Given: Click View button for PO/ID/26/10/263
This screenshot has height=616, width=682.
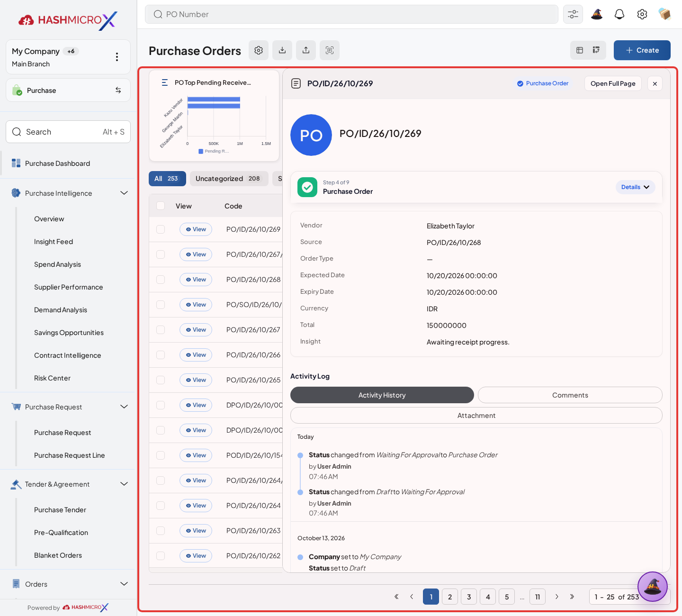Looking at the screenshot, I should (196, 531).
